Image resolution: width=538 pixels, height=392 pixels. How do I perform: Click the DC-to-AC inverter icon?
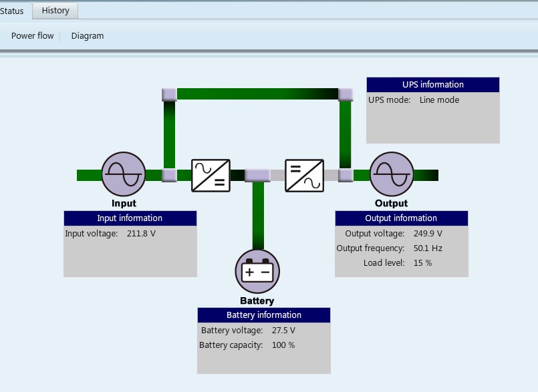(305, 176)
